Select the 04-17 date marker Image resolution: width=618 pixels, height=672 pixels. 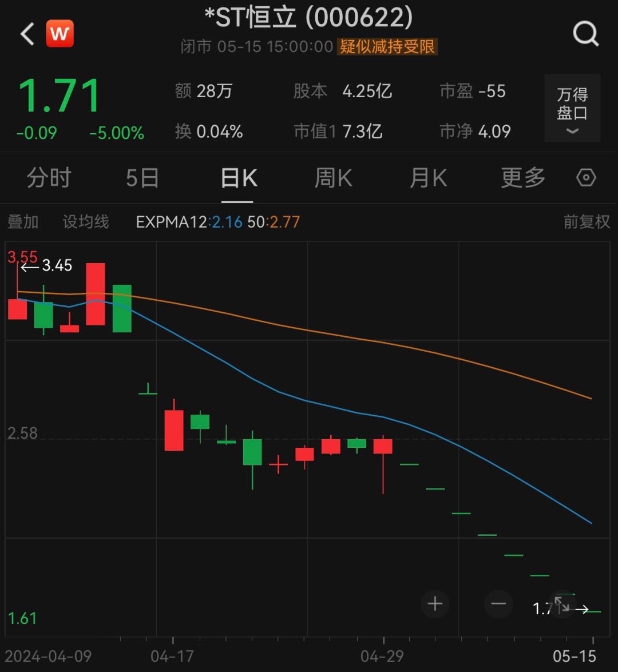[172, 656]
